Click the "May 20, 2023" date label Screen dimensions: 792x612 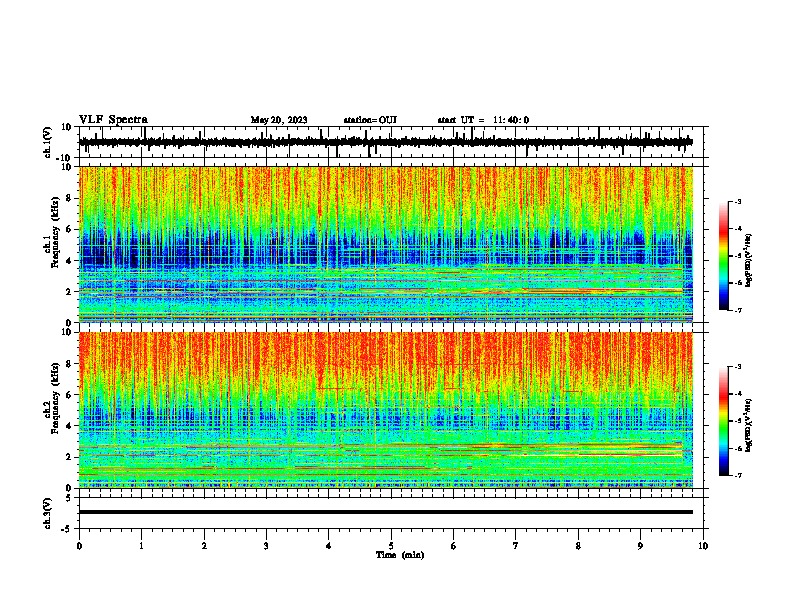pyautogui.click(x=279, y=120)
